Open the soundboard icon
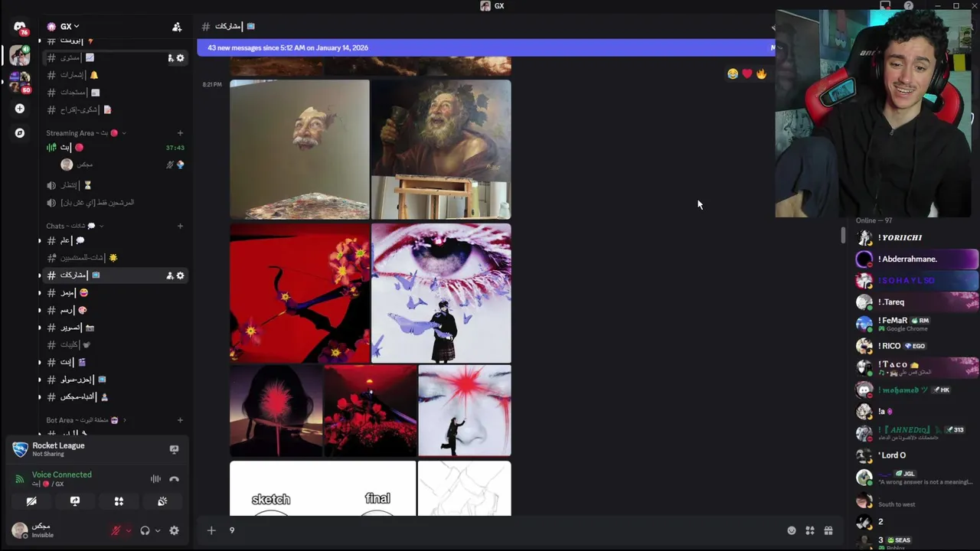The width and height of the screenshot is (980, 551). click(162, 501)
